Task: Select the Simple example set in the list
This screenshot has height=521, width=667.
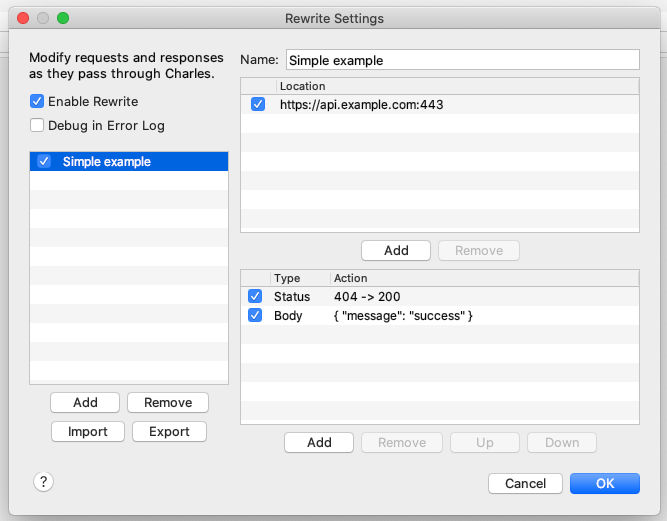Action: (x=129, y=161)
